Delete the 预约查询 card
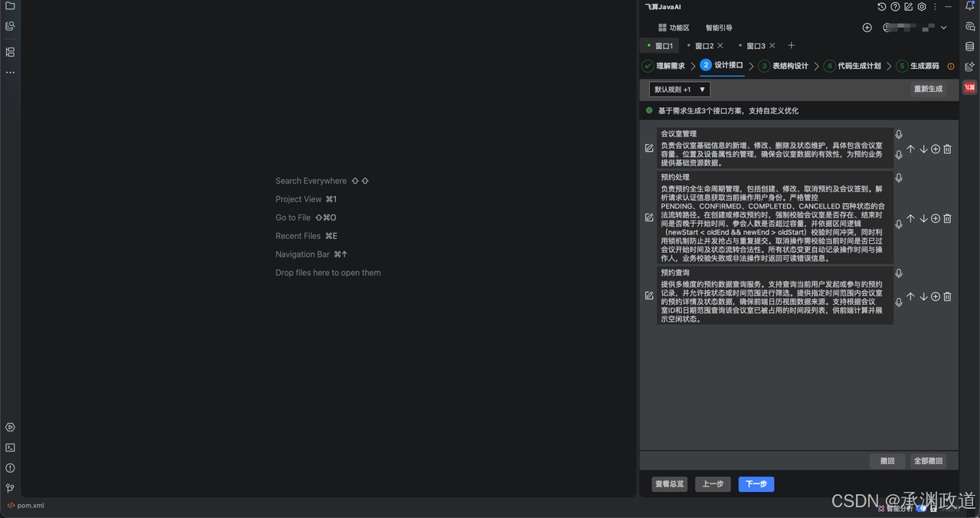980x518 pixels. click(948, 297)
